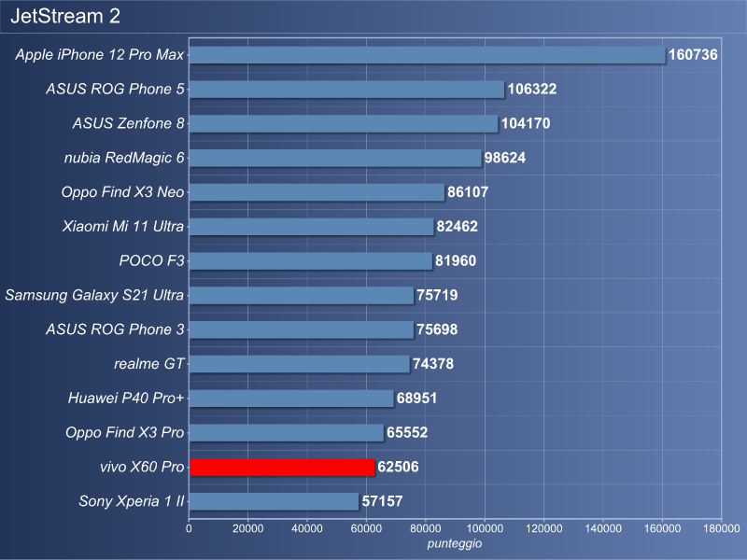Click the "punteggio" axis title
Viewport: 747px width, 560px height.
(455, 544)
